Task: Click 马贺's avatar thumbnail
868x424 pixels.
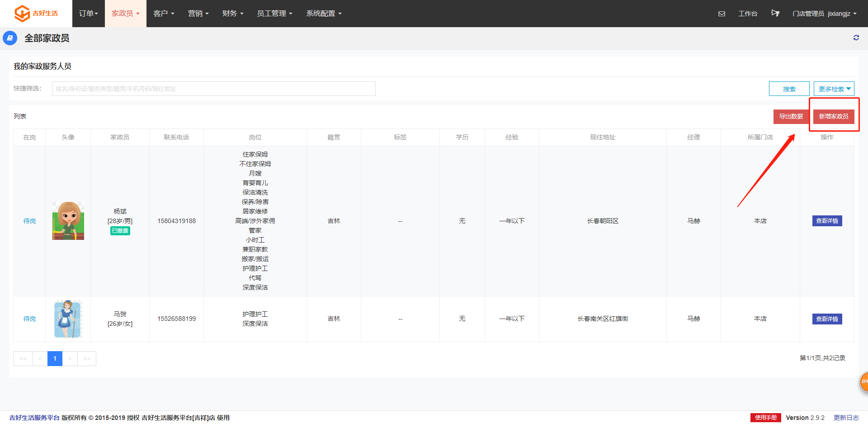Action: click(68, 319)
